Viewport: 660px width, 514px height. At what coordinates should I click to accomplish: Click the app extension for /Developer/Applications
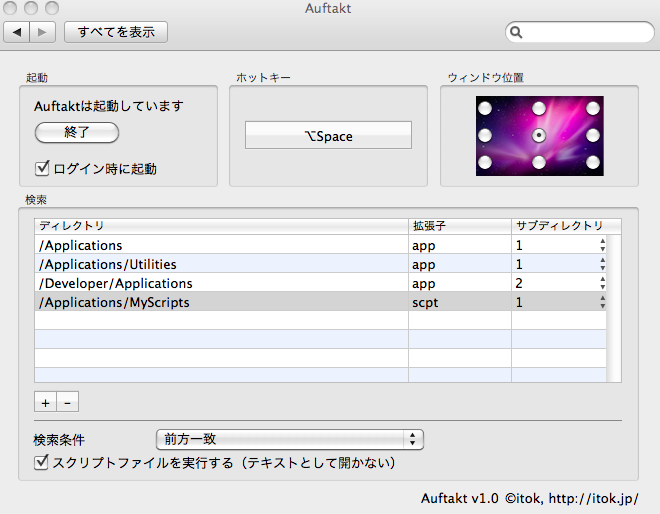(460, 283)
